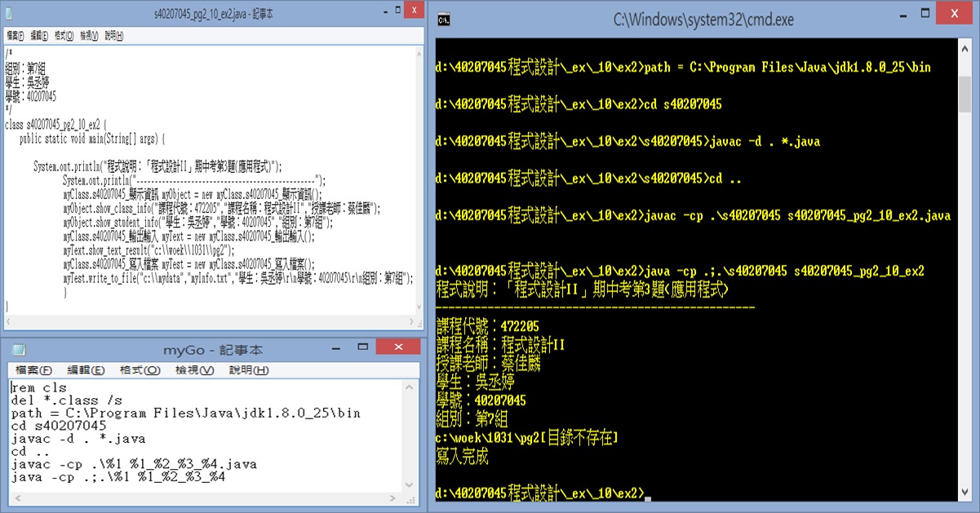The width and height of the screenshot is (980, 513).
Task: Click scroll-up arrow in cmd.exe scrollbar
Action: coord(964,46)
